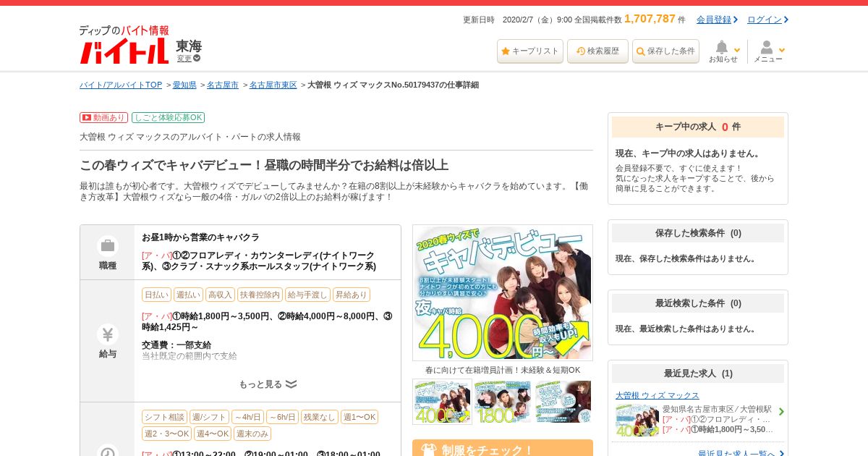Image resolution: width=868 pixels, height=456 pixels.
Task: Click the 週1〜OK tag
Action: click(x=359, y=417)
